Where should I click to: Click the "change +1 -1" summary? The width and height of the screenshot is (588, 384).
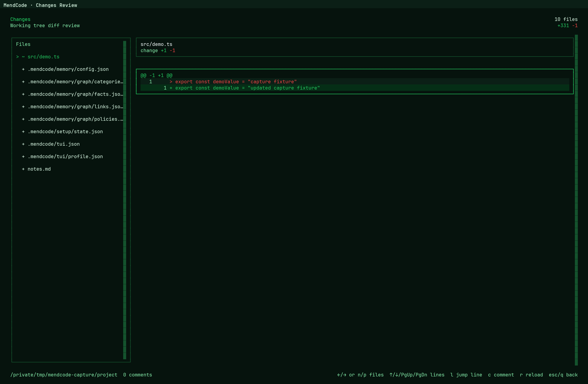(x=158, y=51)
